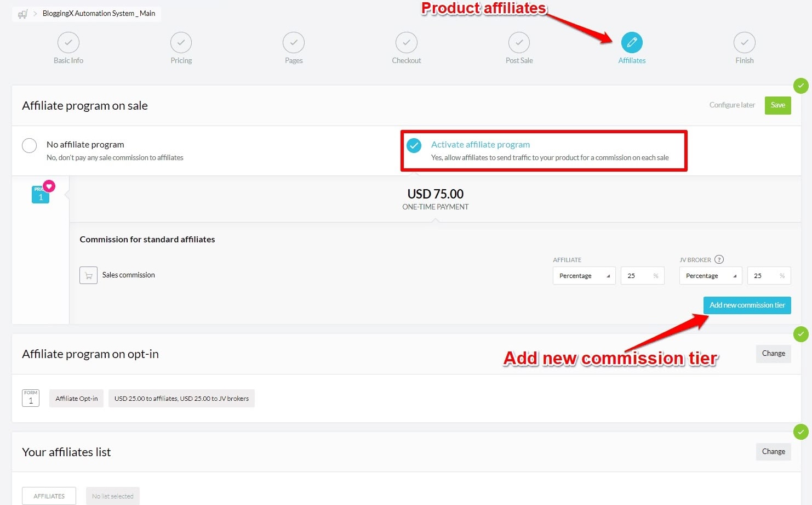The image size is (812, 505).
Task: Click the Affiliates pencil step icon
Action: coord(632,43)
